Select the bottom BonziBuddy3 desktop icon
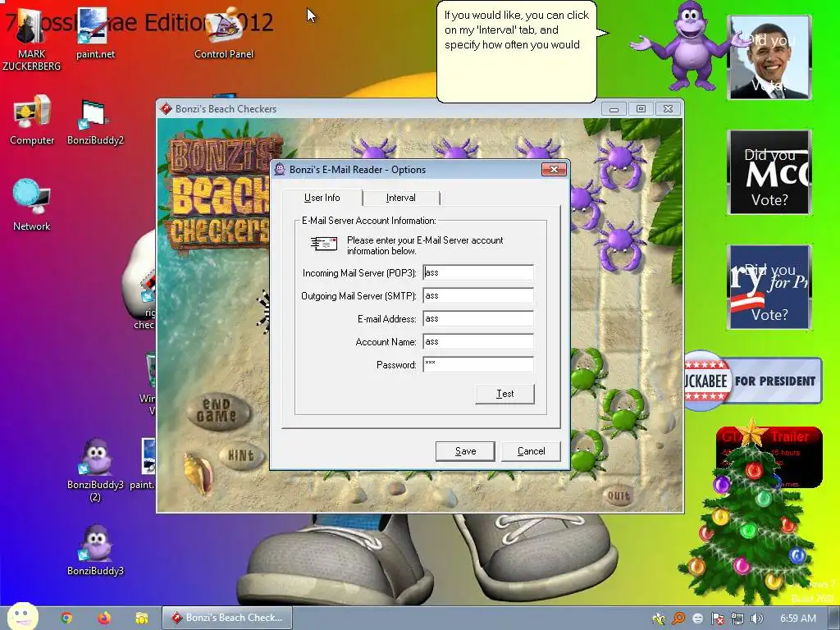The width and height of the screenshot is (840, 630). (x=95, y=550)
